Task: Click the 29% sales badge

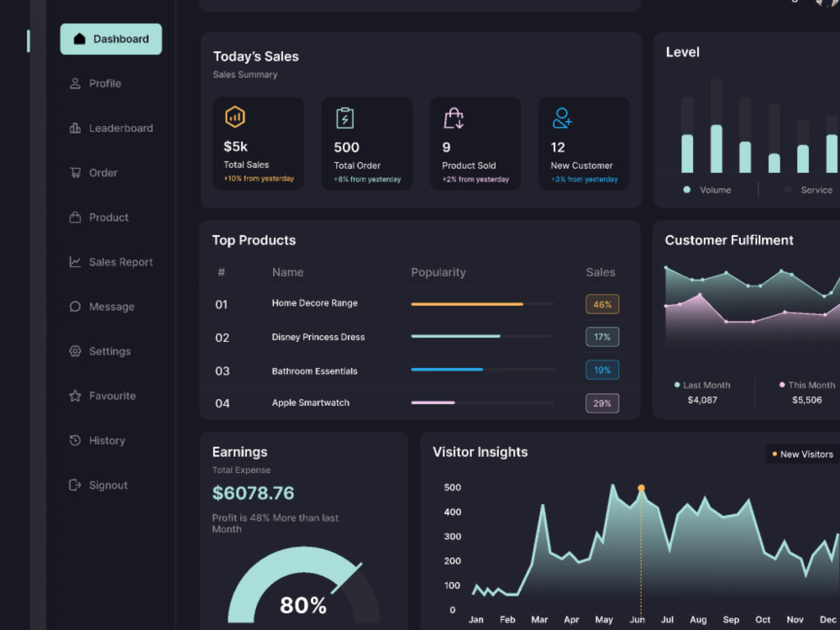Action: tap(602, 403)
